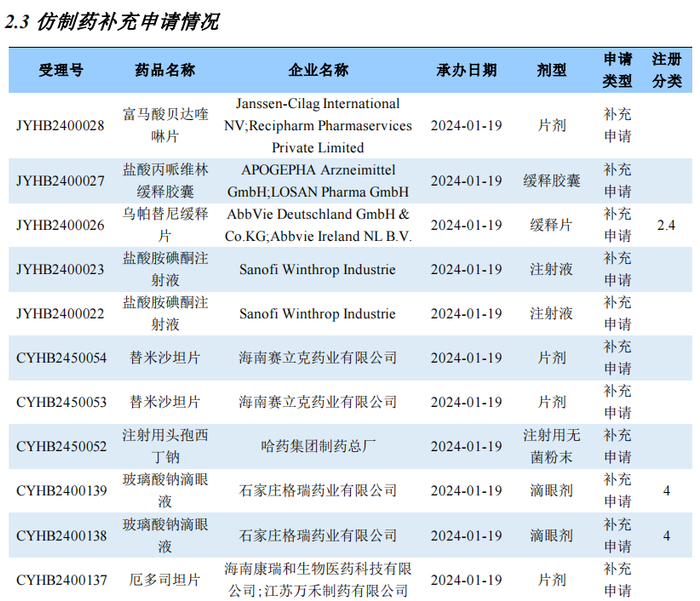Click Sanofi Winthrop Industrie in row JYHB2400023
This screenshot has height=601, width=700.
click(x=317, y=269)
